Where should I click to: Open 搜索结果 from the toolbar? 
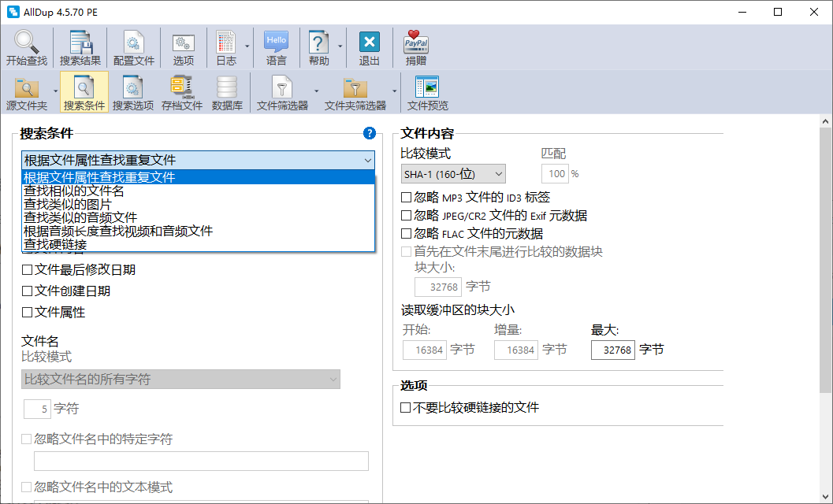click(x=80, y=43)
